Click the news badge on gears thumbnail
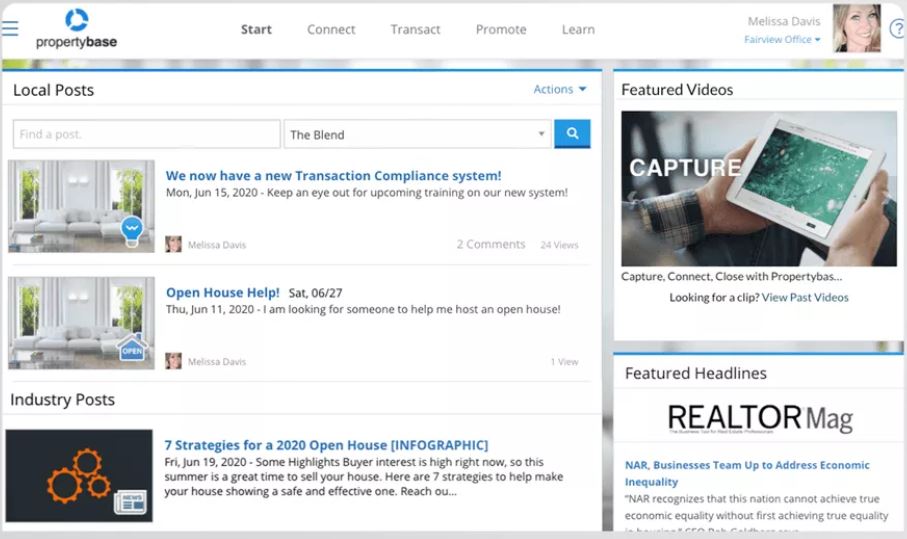The image size is (907, 539). tap(130, 502)
